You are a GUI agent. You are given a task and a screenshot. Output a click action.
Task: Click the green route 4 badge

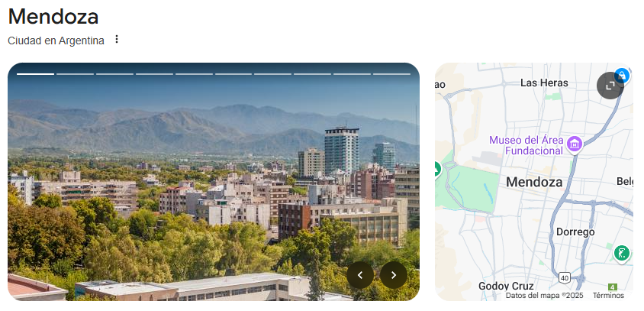pos(613,287)
